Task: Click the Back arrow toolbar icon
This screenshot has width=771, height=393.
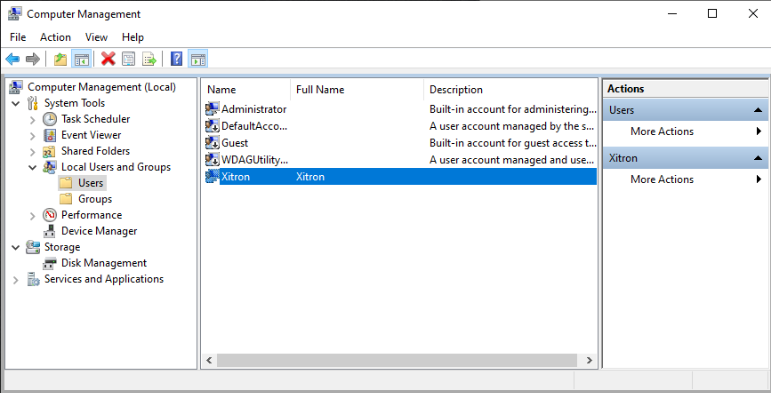Action: [13, 59]
